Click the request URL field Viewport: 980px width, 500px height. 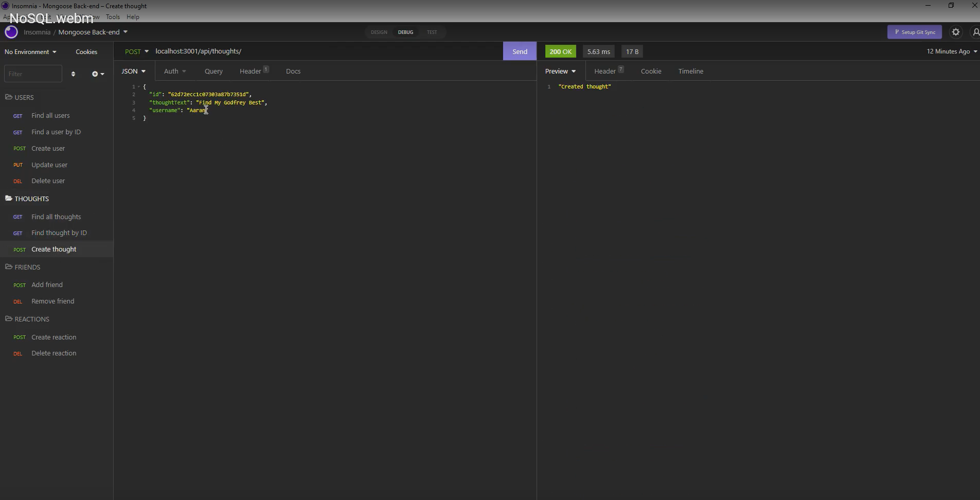coord(327,51)
